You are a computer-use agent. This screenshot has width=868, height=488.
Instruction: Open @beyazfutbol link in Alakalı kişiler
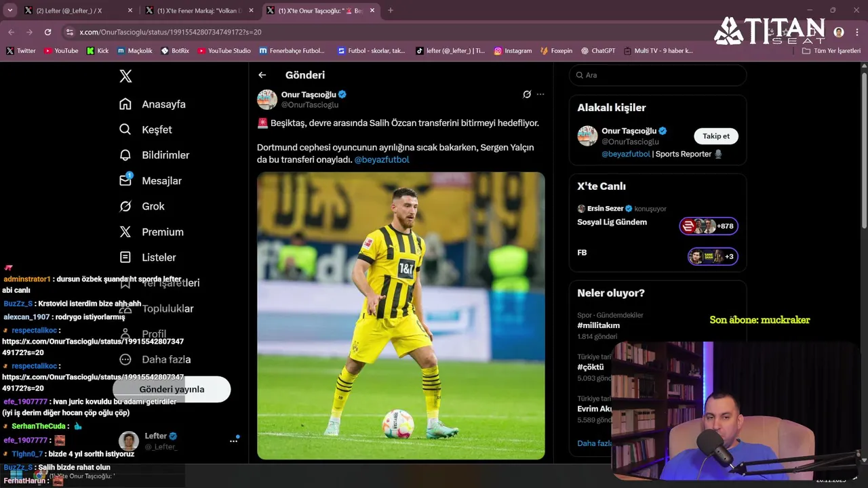(626, 154)
